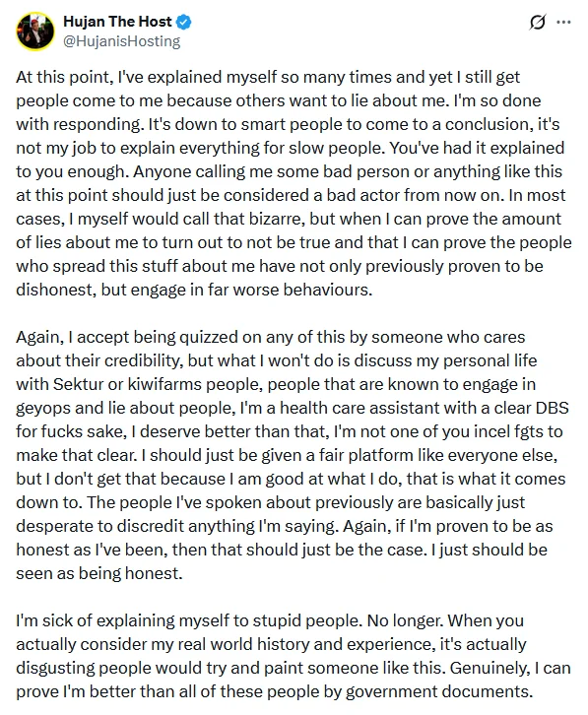Click the word "kiwifarms" in the post

[x=164, y=384]
